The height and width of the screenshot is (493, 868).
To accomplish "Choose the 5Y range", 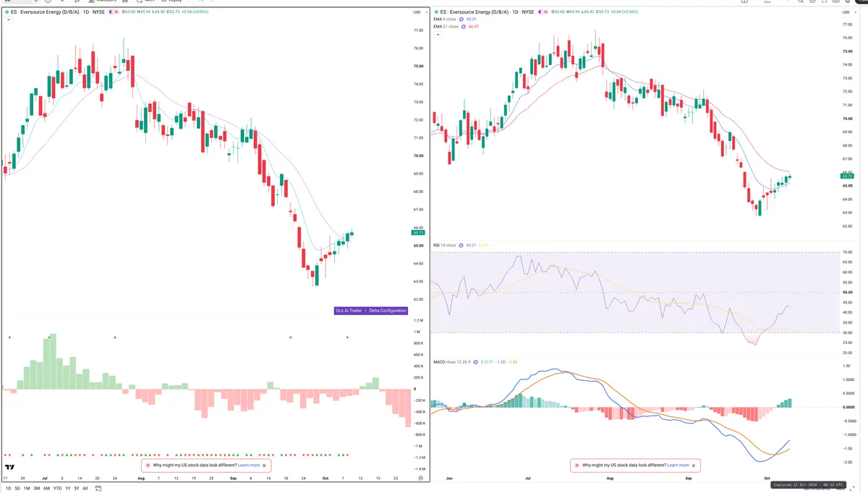I will coord(77,489).
